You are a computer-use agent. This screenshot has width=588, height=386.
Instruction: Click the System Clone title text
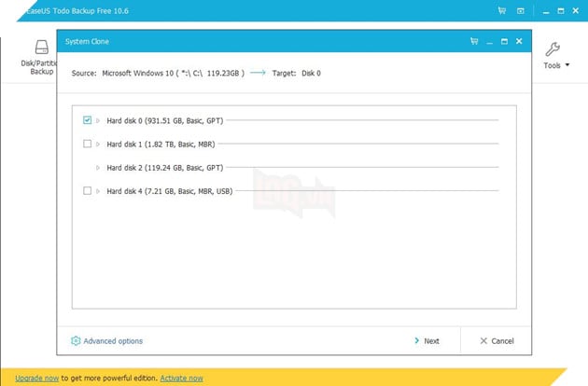coord(87,42)
